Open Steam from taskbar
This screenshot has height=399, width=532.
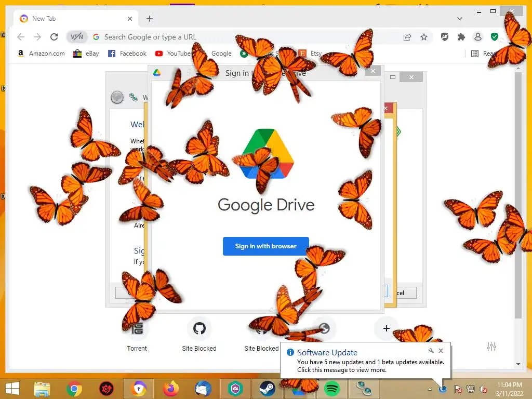pyautogui.click(x=268, y=389)
